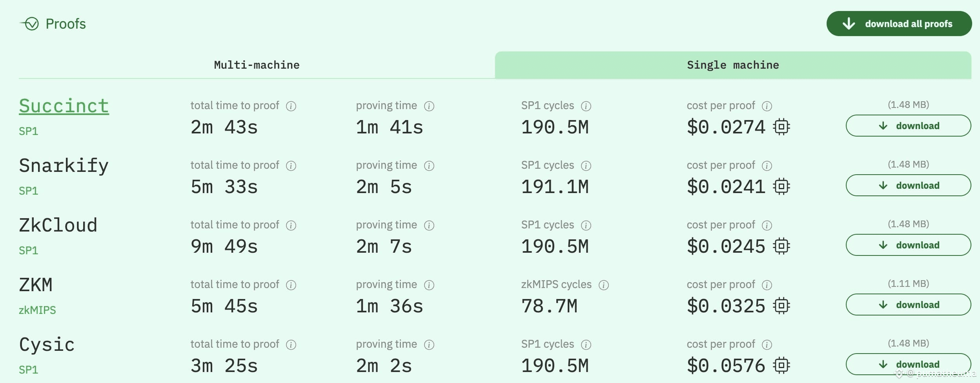Show info for ZKM proving time

[x=429, y=285]
